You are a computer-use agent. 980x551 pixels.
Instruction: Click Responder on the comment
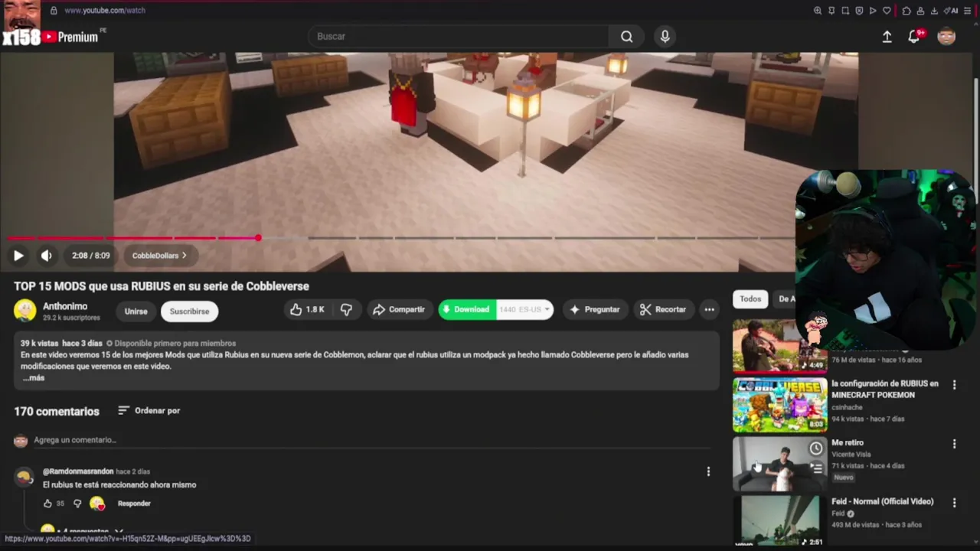(x=134, y=504)
